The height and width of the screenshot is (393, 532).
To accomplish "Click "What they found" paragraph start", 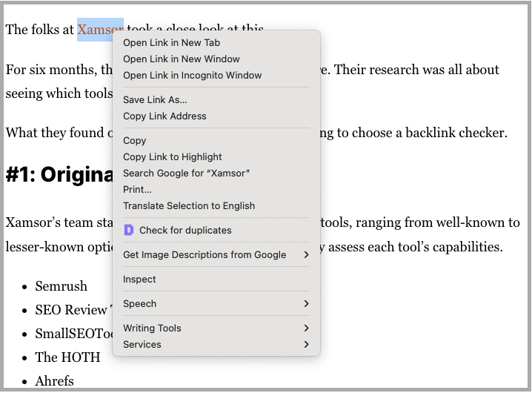I will 55,133.
